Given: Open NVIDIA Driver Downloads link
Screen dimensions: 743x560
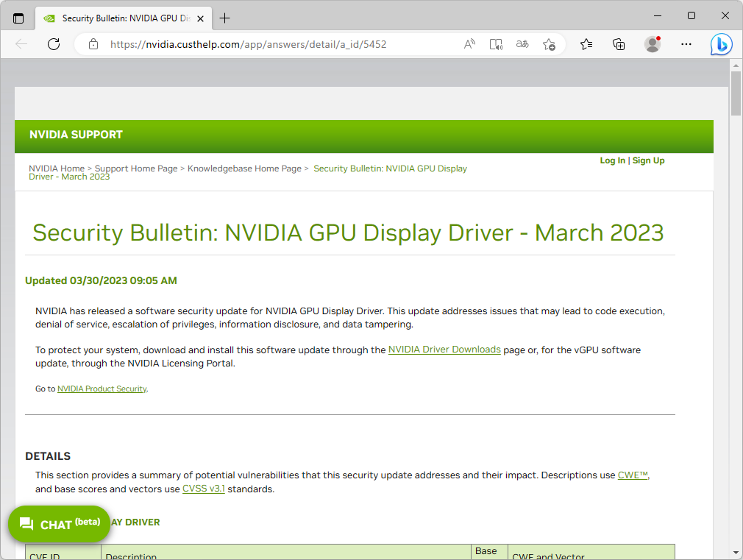Looking at the screenshot, I should pos(444,350).
